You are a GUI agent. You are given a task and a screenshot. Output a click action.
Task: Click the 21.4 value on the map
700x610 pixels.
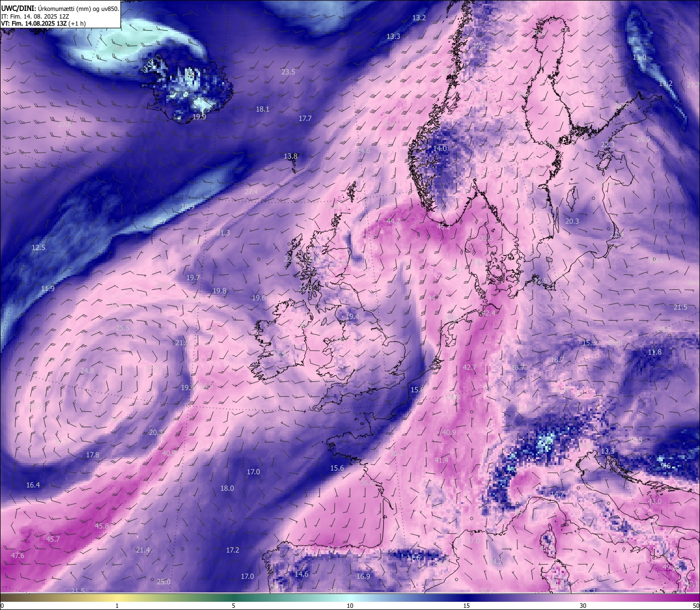click(x=143, y=550)
